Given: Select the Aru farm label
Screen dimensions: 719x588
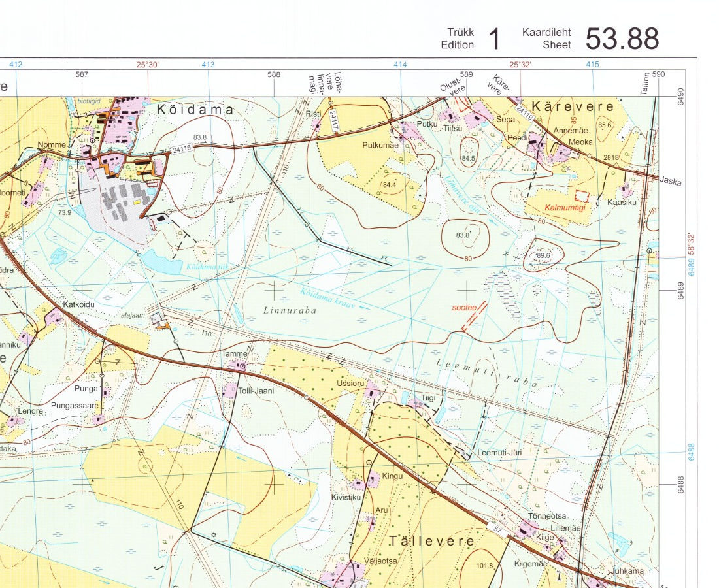Looking at the screenshot, I should [382, 510].
